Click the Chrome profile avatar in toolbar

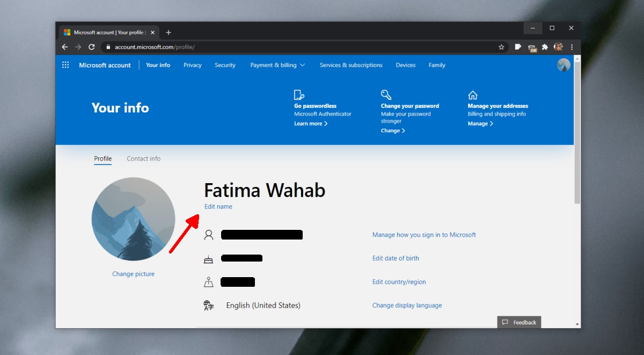[x=558, y=47]
